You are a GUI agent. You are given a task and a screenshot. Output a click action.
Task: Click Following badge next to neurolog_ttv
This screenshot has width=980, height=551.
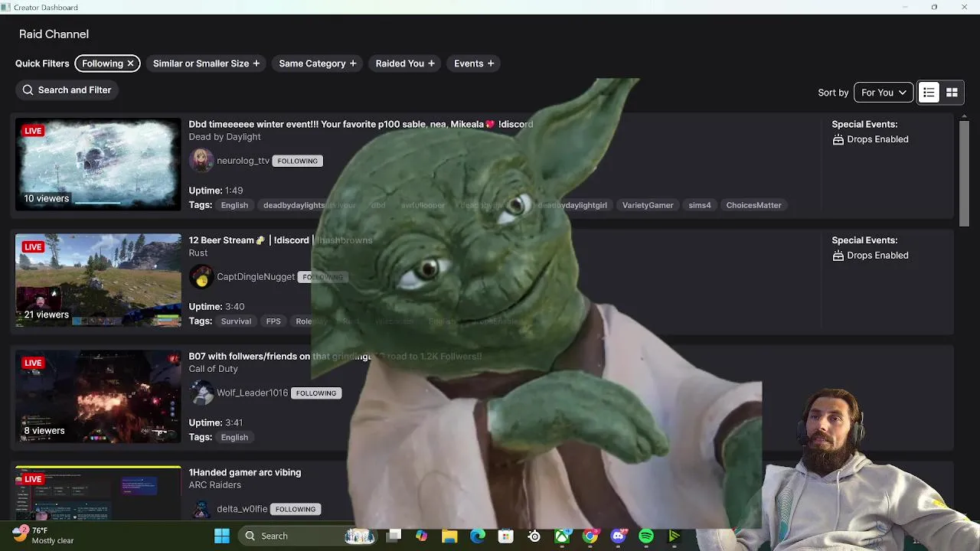[x=297, y=161]
